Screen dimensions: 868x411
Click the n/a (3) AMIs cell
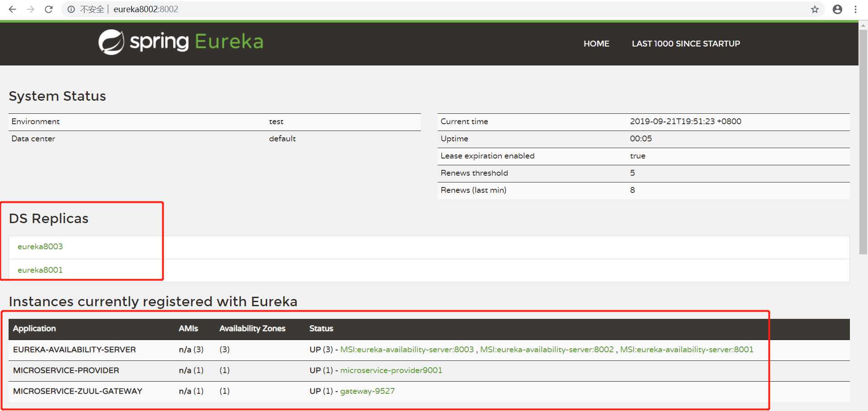coord(191,350)
